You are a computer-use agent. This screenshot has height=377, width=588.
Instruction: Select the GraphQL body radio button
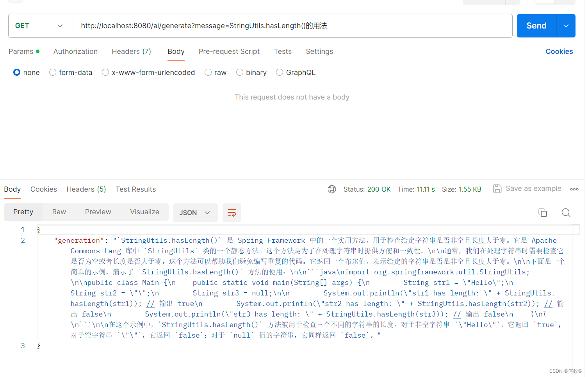[280, 72]
